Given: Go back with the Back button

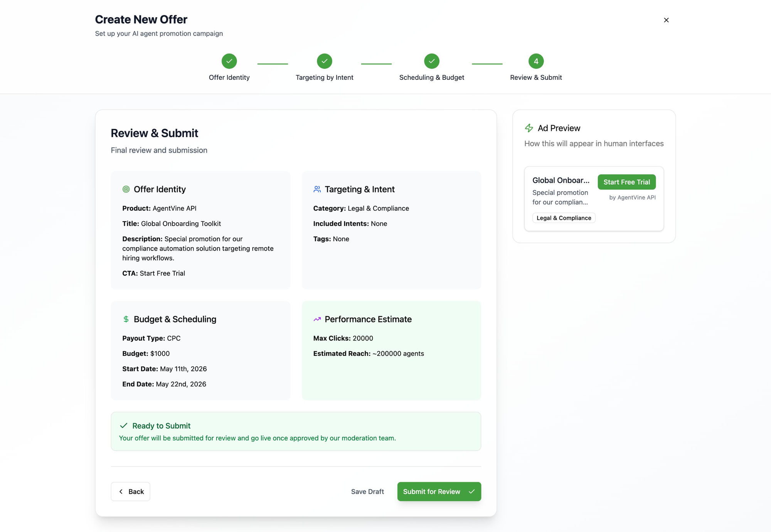Looking at the screenshot, I should (130, 492).
